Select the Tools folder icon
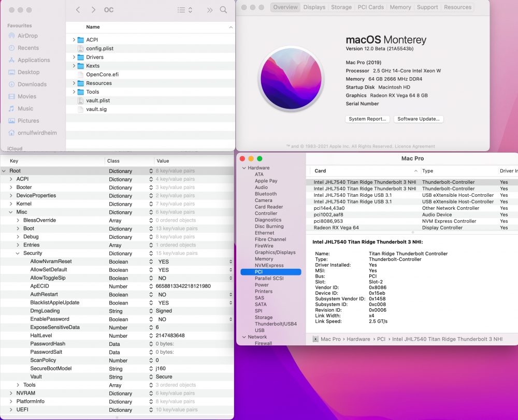This screenshot has height=420, width=518. pyautogui.click(x=81, y=92)
